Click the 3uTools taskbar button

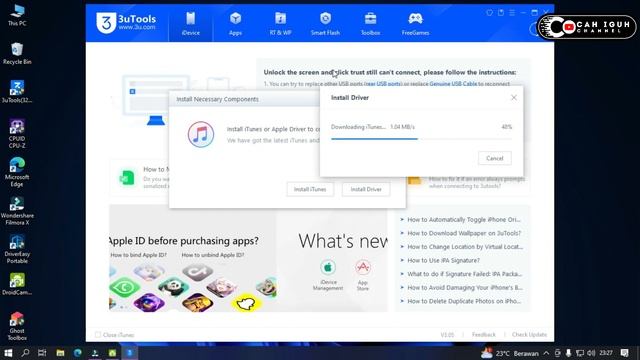(129, 353)
